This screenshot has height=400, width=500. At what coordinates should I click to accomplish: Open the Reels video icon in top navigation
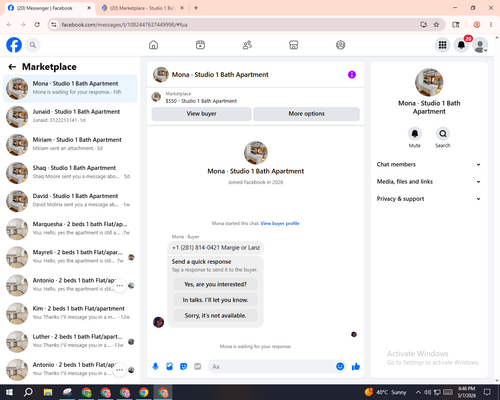point(200,45)
